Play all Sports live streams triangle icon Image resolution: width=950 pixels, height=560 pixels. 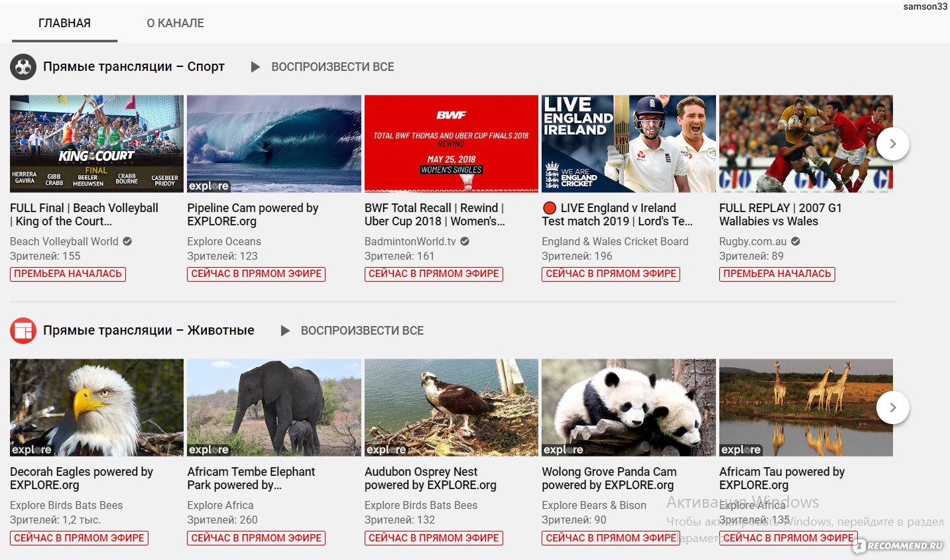click(255, 67)
